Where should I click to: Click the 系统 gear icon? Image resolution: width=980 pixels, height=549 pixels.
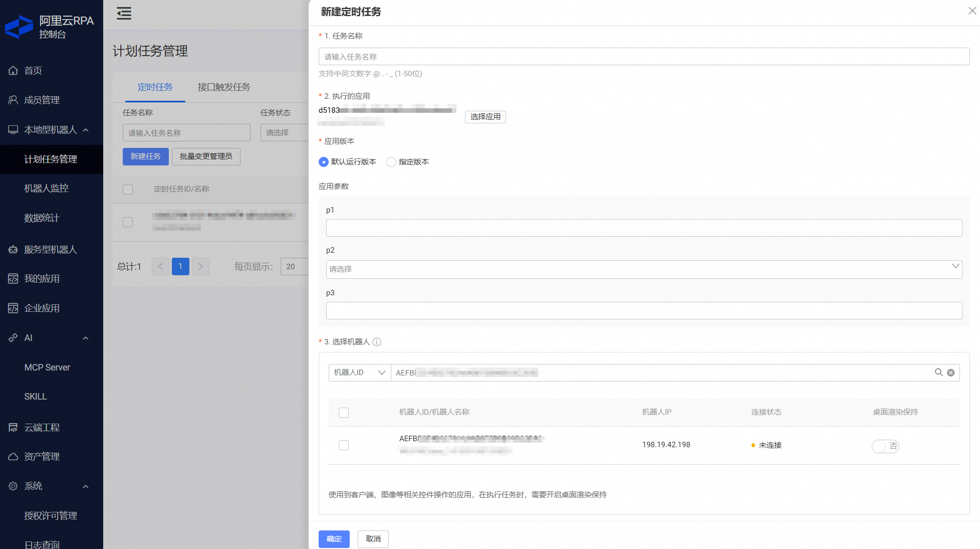tap(13, 486)
